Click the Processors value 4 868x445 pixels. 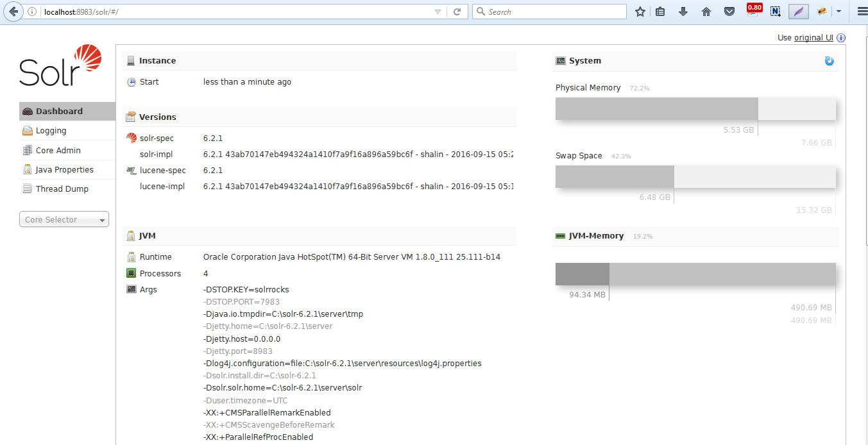(206, 274)
